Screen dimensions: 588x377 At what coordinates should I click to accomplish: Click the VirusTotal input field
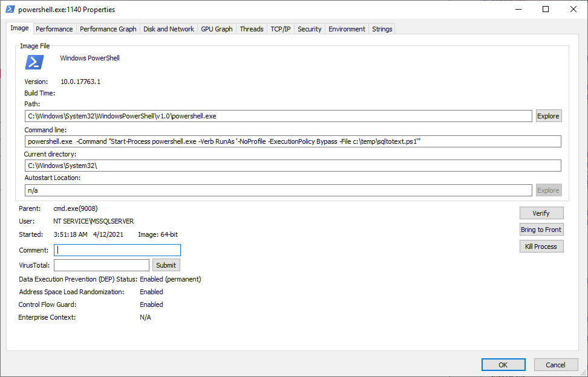coord(102,265)
